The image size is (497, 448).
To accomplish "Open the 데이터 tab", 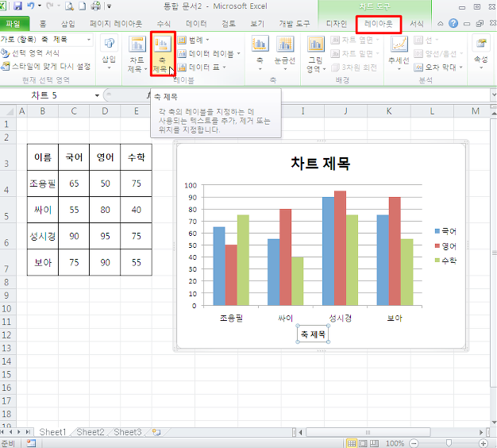I will (196, 24).
